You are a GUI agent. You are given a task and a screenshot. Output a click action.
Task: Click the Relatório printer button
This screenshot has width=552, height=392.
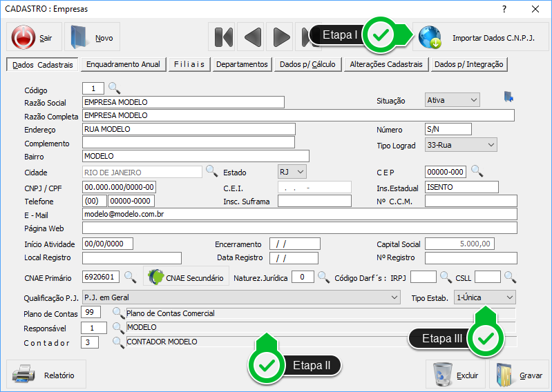(x=46, y=374)
